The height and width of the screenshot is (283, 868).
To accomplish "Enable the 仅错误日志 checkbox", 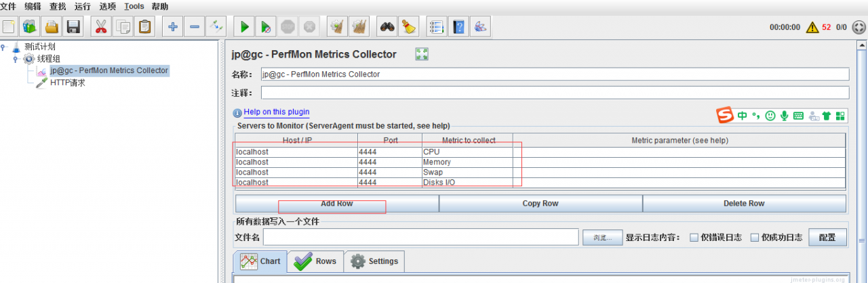I will tap(694, 238).
